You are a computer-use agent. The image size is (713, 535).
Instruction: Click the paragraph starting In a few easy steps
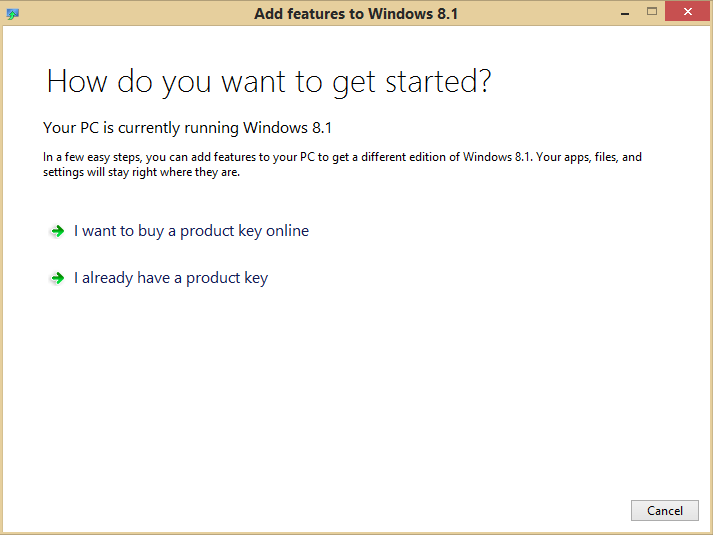(x=342, y=165)
